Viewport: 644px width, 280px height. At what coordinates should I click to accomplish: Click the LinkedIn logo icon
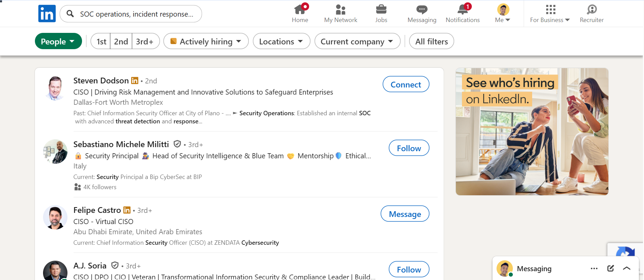[47, 14]
